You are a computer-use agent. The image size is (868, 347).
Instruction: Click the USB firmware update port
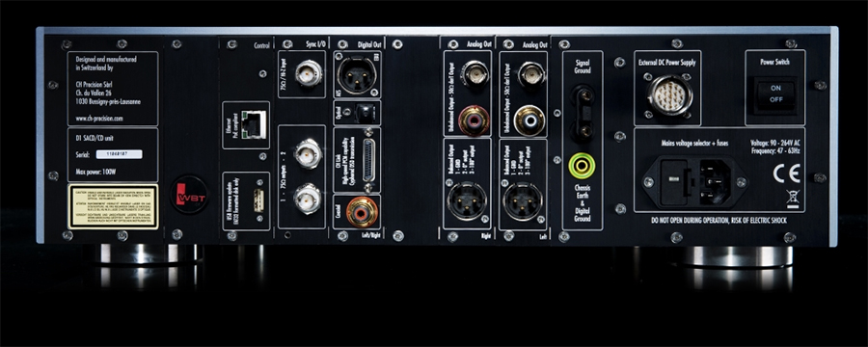point(258,200)
